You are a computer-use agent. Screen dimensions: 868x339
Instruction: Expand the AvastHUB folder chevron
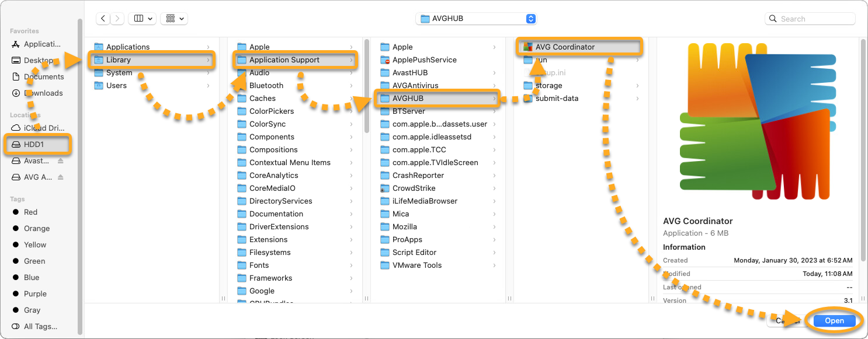pos(494,73)
